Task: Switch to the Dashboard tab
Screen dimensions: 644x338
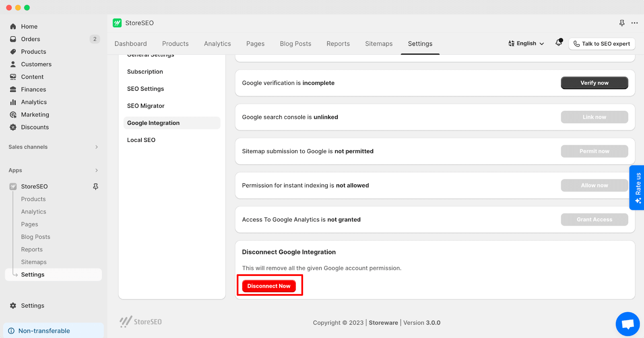Action: click(x=130, y=44)
